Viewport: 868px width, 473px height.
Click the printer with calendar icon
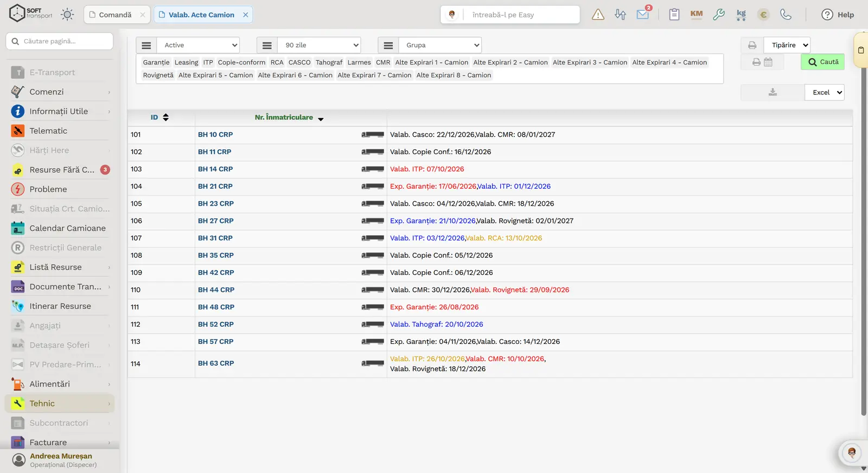762,62
